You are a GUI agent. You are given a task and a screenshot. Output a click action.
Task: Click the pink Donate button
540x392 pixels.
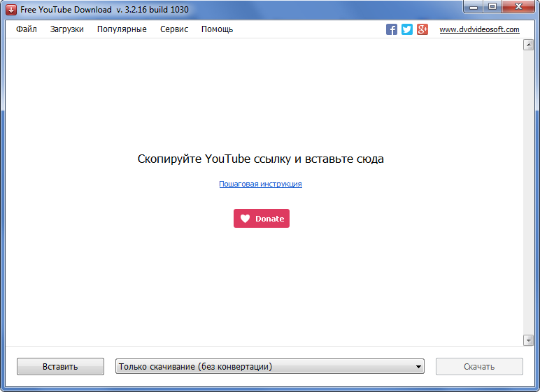262,218
